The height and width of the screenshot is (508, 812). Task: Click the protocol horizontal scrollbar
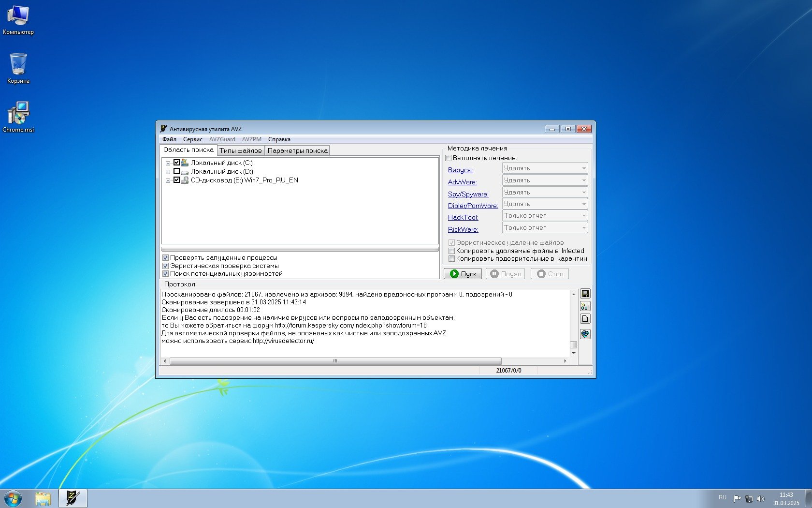335,361
